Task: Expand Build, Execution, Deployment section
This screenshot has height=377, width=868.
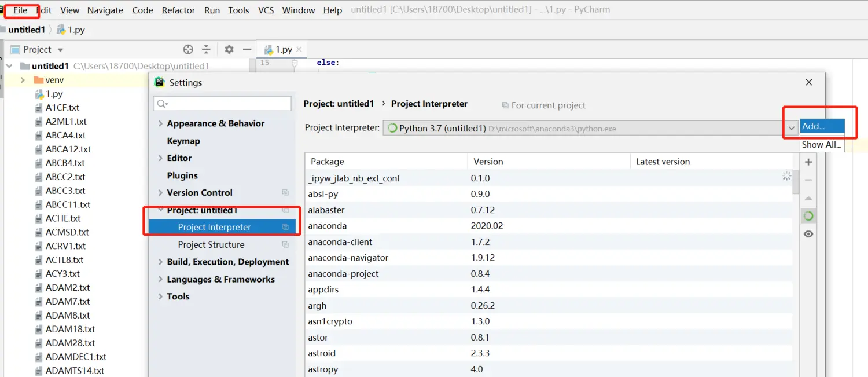Action: point(161,262)
